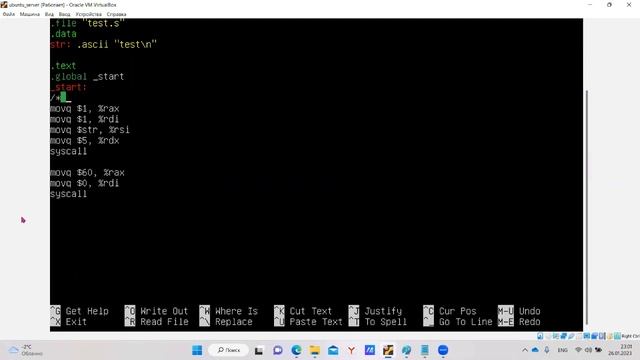Click the nano 'Redo' shortcut

pyautogui.click(x=519, y=322)
